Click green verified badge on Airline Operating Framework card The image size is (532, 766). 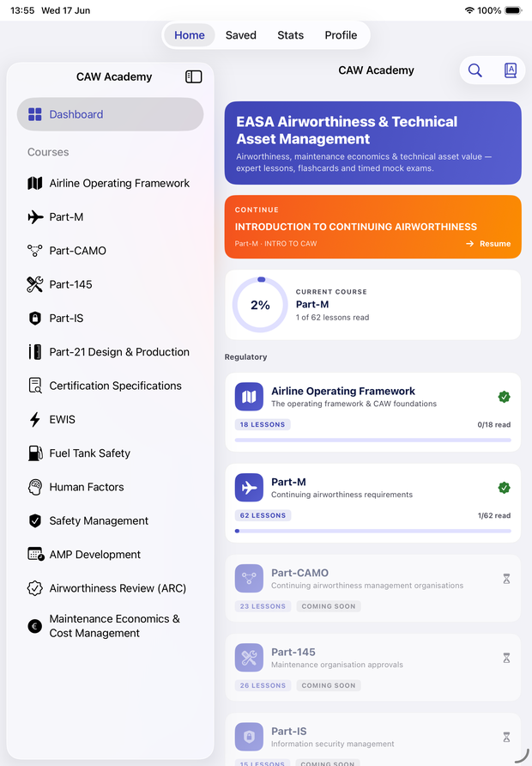coord(505,397)
